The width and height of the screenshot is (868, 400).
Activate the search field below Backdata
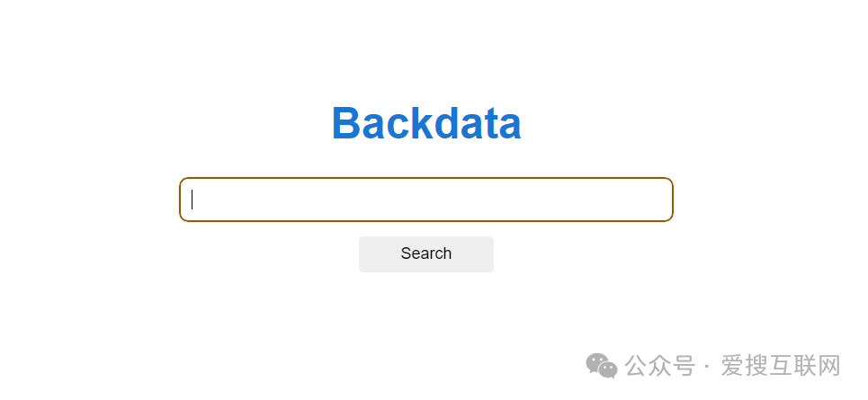tap(426, 200)
